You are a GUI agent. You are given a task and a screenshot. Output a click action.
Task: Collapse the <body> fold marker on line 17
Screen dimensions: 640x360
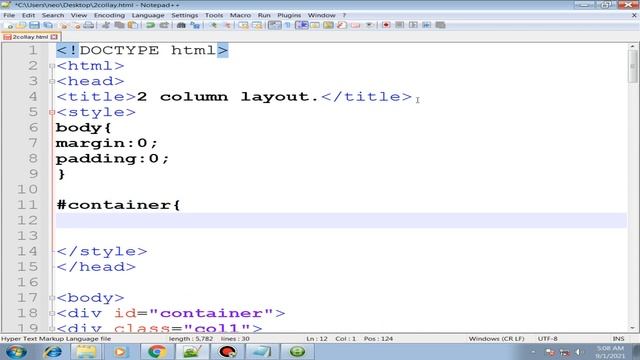52,298
